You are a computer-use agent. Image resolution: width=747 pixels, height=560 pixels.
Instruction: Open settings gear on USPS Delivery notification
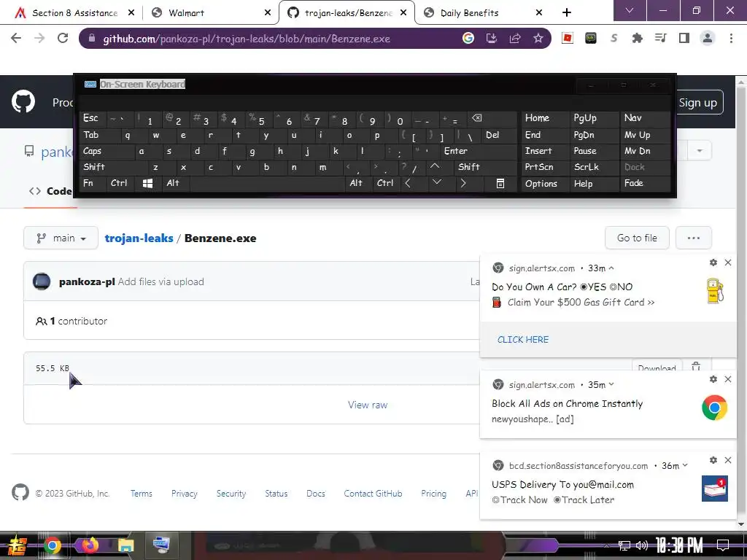[713, 460]
